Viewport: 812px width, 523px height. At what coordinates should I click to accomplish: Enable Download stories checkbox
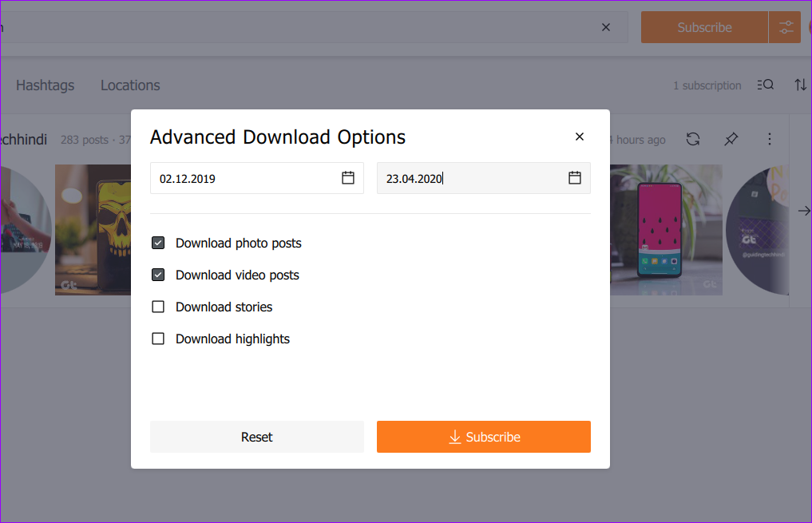coord(158,307)
